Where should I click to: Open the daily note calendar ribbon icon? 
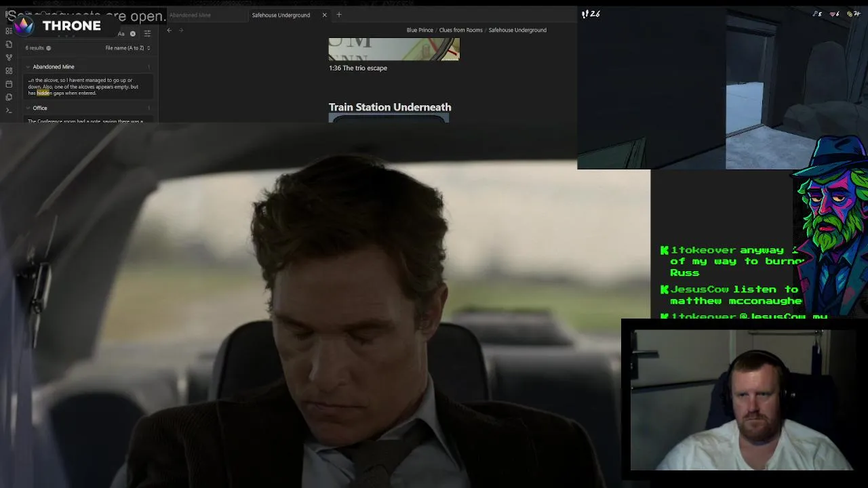[9, 84]
